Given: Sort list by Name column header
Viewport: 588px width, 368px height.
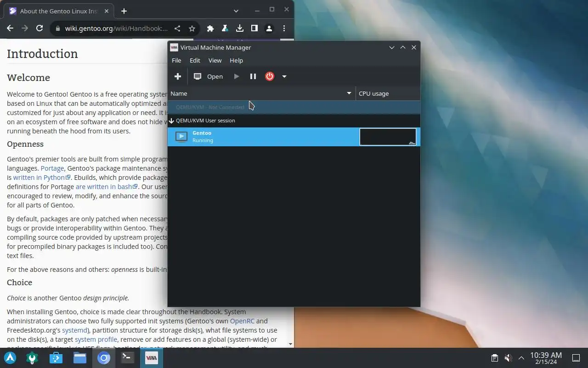Looking at the screenshot, I should pos(261,93).
